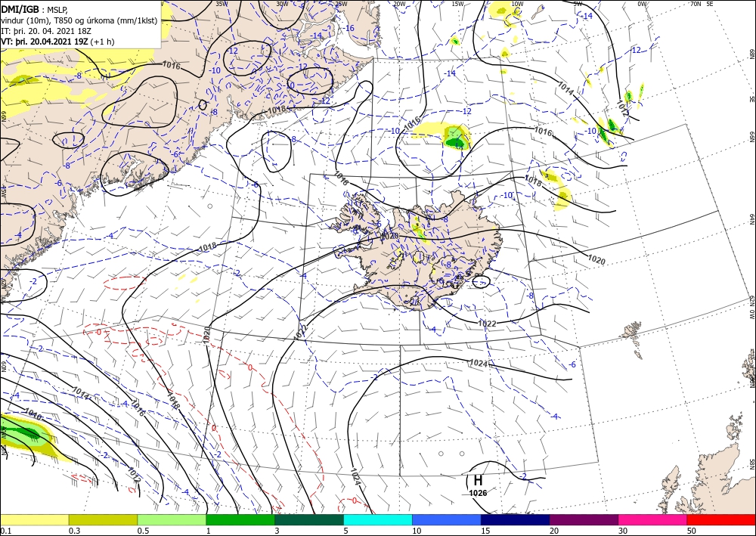Image resolution: width=756 pixels, height=536 pixels.
Task: Click the legend scale value 0.3
Action: 74,531
